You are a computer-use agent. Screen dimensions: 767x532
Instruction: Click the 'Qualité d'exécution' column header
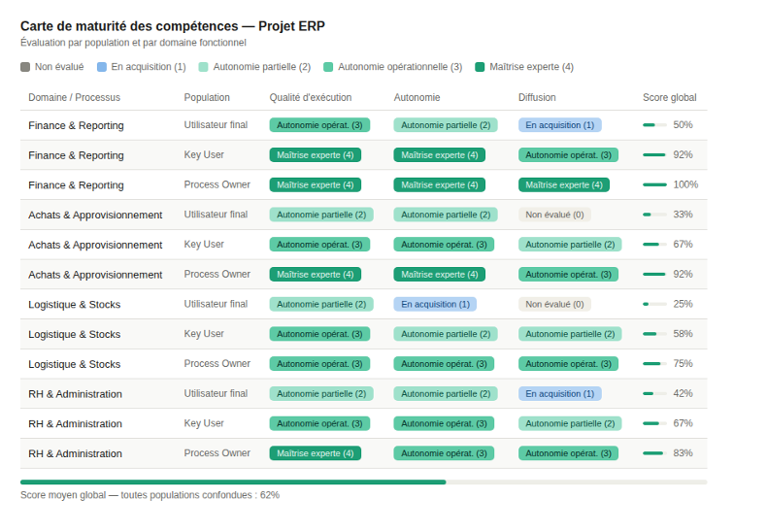click(311, 97)
